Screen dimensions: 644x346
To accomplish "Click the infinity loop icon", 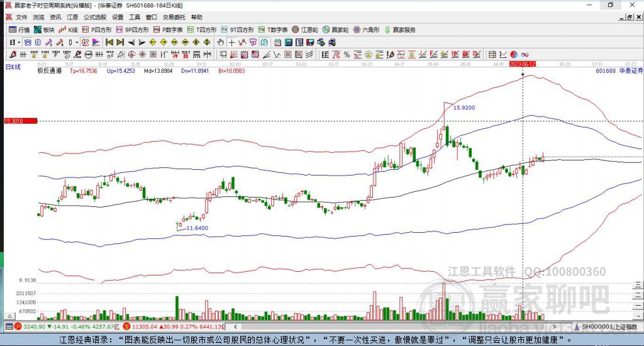I will tap(525, 54).
